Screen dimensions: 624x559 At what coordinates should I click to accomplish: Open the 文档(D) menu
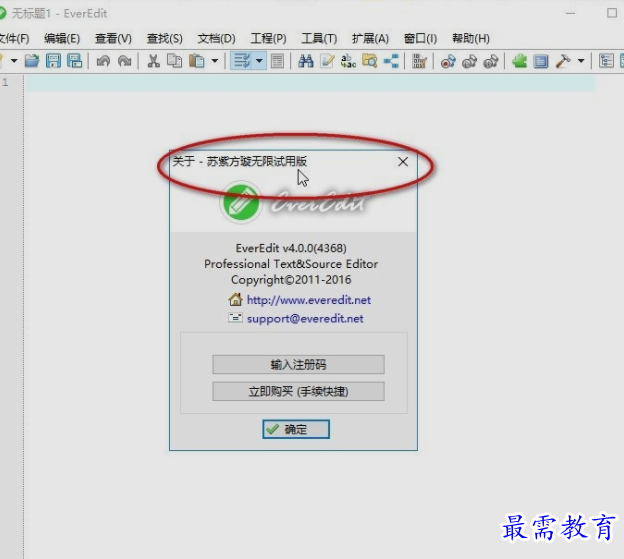[x=216, y=39]
